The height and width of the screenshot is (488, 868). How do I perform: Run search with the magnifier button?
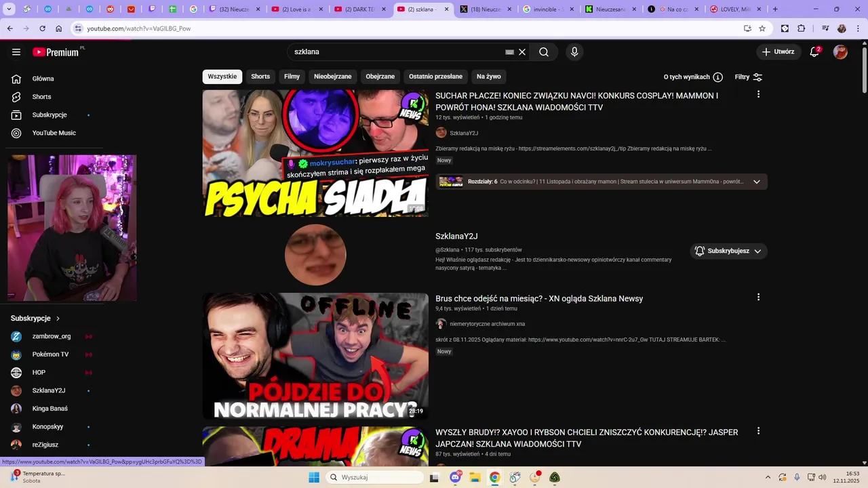tap(544, 52)
